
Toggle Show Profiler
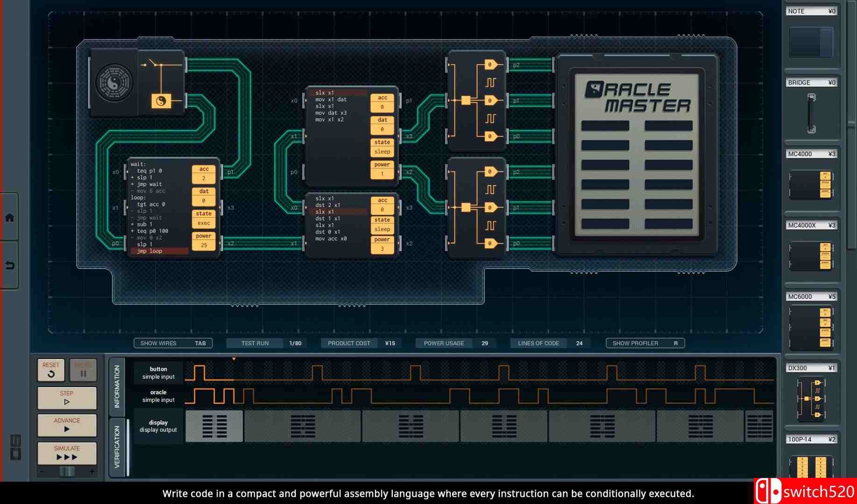[645, 343]
